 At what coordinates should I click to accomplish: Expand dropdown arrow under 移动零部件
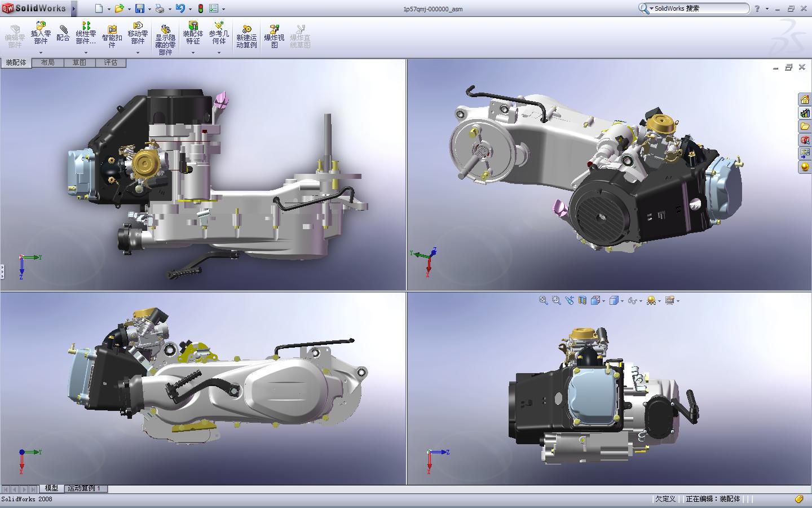pyautogui.click(x=138, y=52)
